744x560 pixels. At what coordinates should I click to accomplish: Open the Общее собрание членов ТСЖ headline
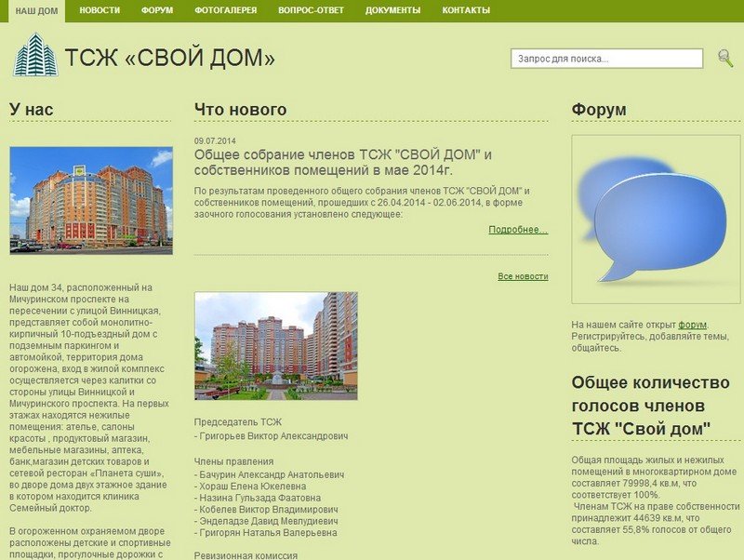coord(342,162)
